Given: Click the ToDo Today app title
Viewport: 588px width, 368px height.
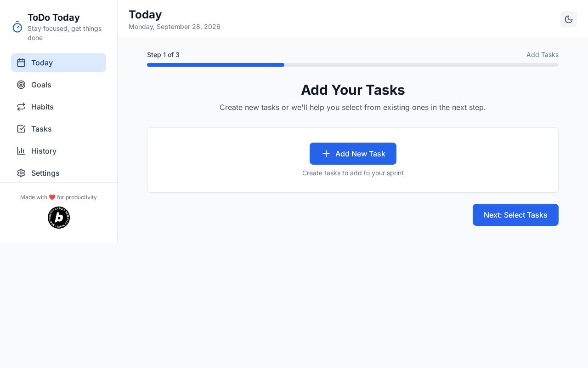Looking at the screenshot, I should click(x=54, y=17).
